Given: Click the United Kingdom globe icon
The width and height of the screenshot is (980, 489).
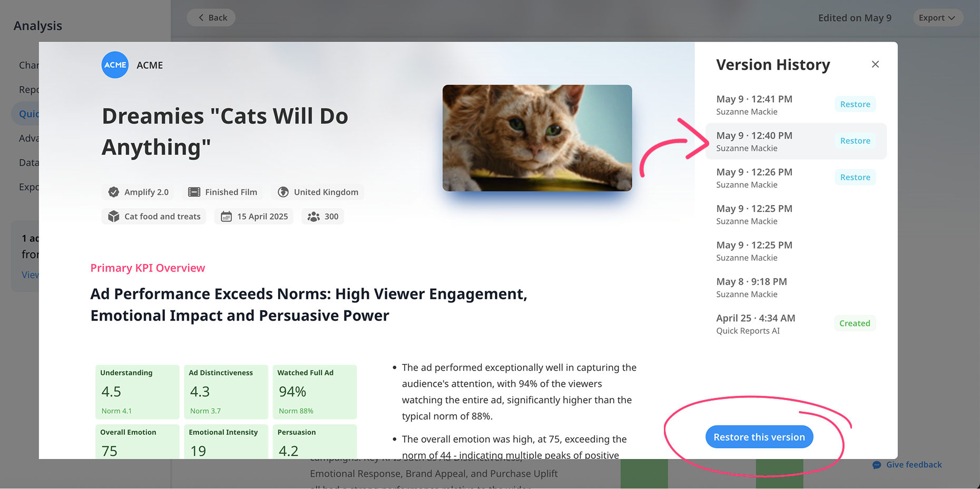Looking at the screenshot, I should point(283,192).
